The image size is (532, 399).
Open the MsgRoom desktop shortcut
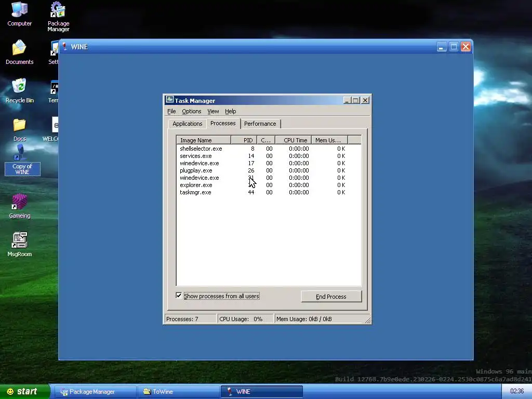point(19,244)
